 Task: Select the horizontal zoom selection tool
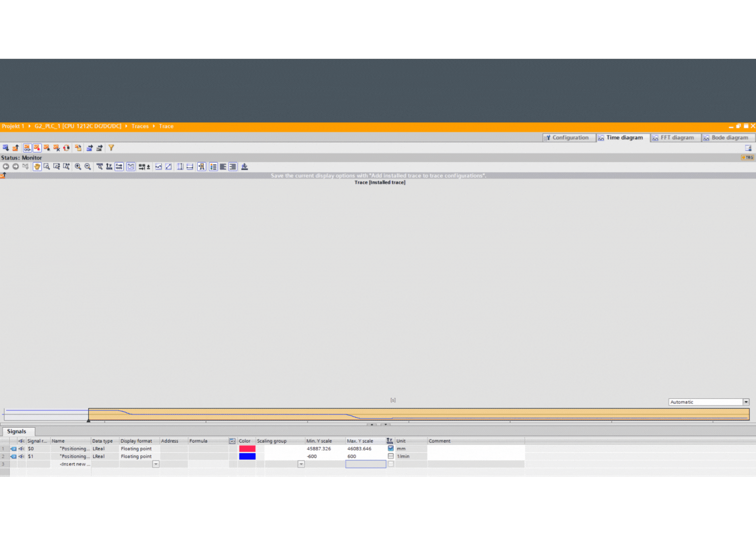click(66, 167)
